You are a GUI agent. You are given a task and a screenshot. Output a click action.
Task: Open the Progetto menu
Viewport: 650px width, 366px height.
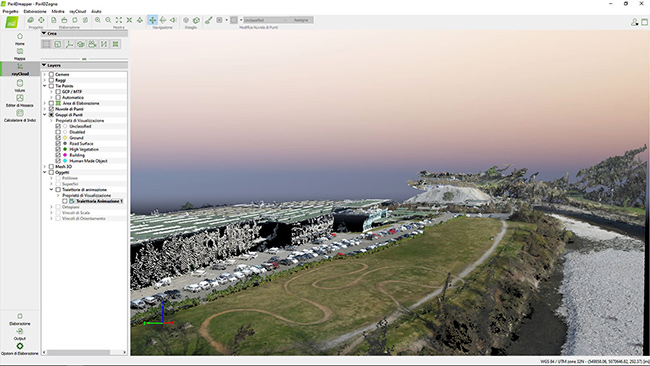tap(10, 11)
